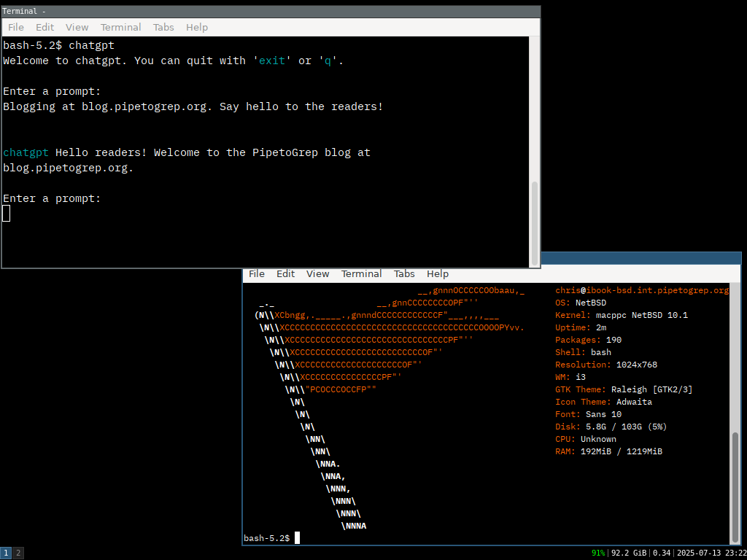
Task: Click the chatgpt terminal scrollbar thumb
Action: pyautogui.click(x=535, y=222)
